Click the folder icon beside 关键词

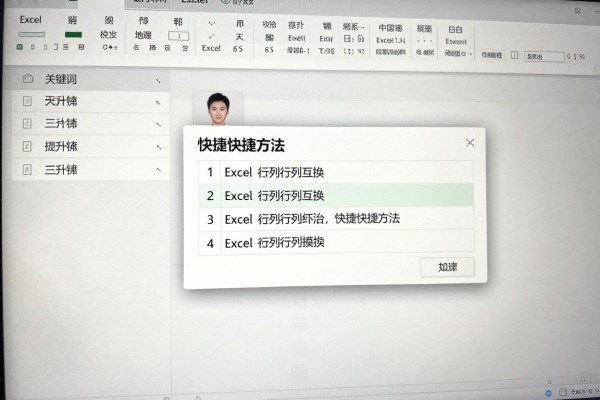[28, 79]
